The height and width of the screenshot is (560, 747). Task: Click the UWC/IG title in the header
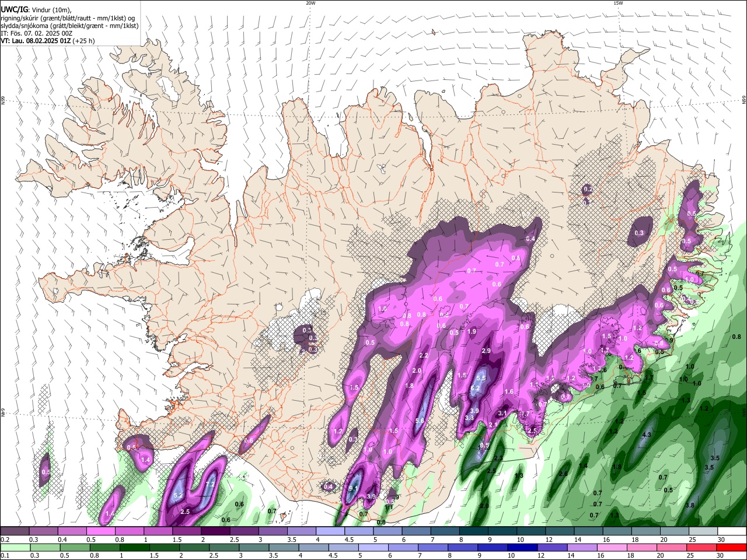click(x=14, y=9)
